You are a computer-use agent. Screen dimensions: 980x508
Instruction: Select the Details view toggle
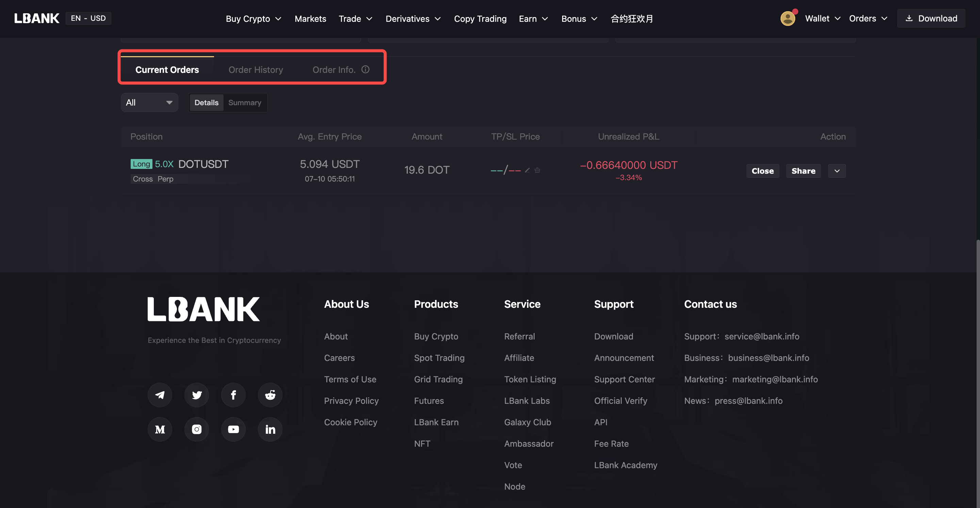pyautogui.click(x=206, y=102)
